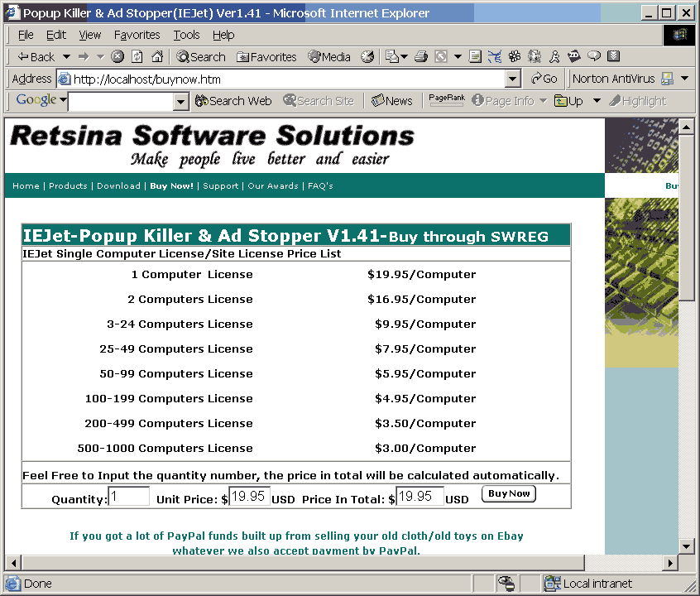Click the Up button on Google toolbar
700x596 pixels.
[568, 101]
